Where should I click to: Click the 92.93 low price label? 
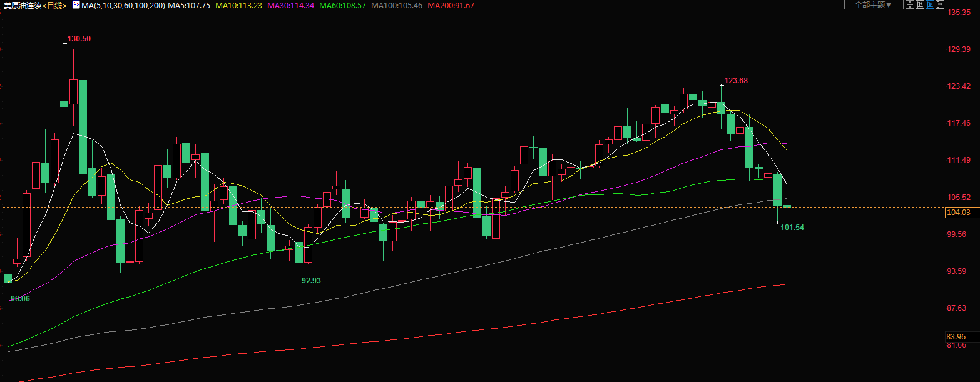[x=311, y=281]
